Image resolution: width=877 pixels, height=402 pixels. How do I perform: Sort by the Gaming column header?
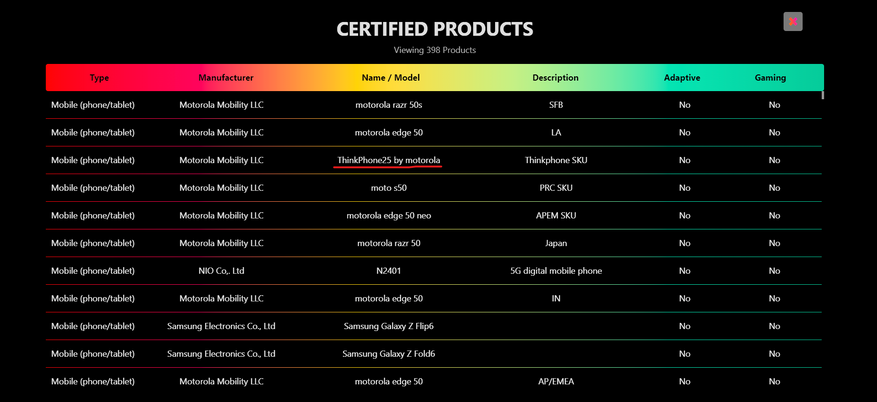[x=770, y=78]
